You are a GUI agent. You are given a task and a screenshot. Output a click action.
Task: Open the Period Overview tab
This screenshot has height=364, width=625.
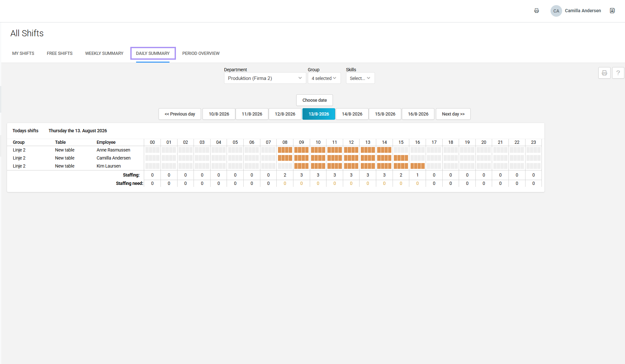tap(201, 53)
